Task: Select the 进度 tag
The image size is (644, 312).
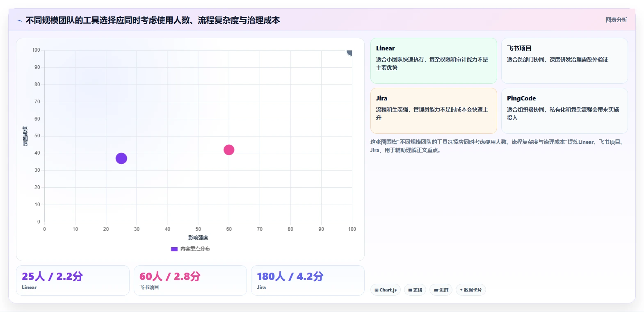Action: [x=441, y=290]
